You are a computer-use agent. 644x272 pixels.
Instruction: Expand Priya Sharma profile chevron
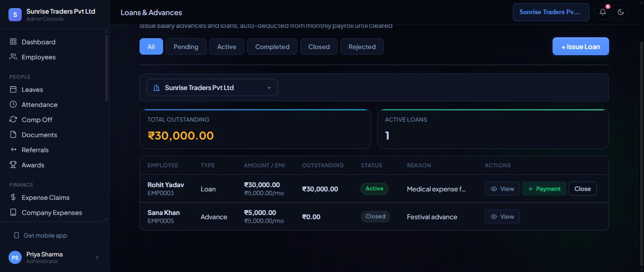click(97, 257)
